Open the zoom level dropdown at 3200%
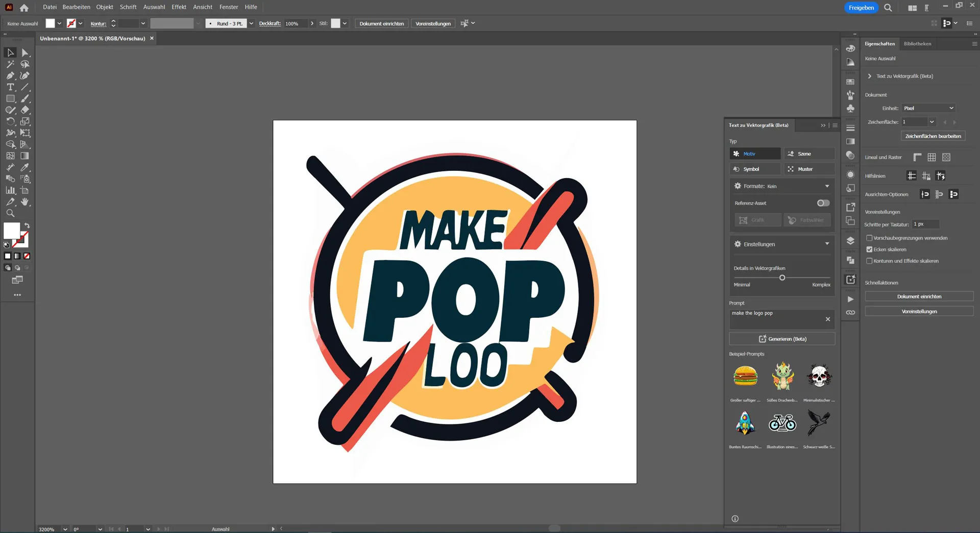The height and width of the screenshot is (533, 980). (x=65, y=529)
